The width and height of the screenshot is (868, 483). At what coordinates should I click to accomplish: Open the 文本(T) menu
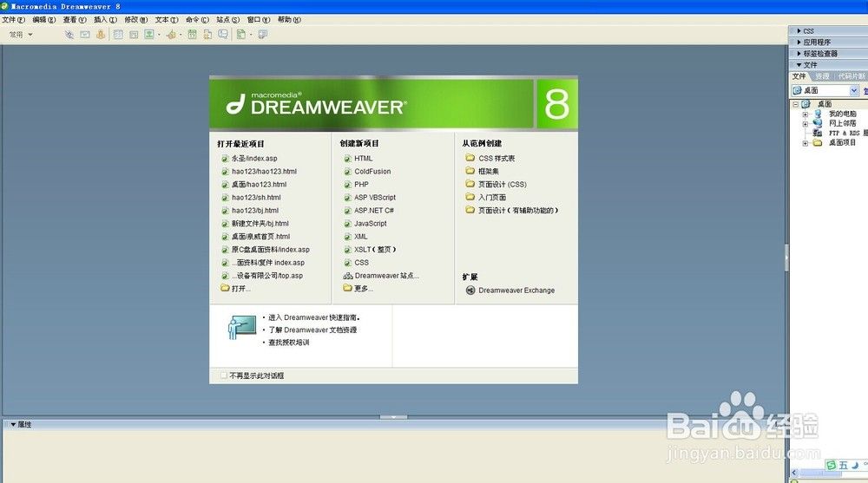coord(167,19)
